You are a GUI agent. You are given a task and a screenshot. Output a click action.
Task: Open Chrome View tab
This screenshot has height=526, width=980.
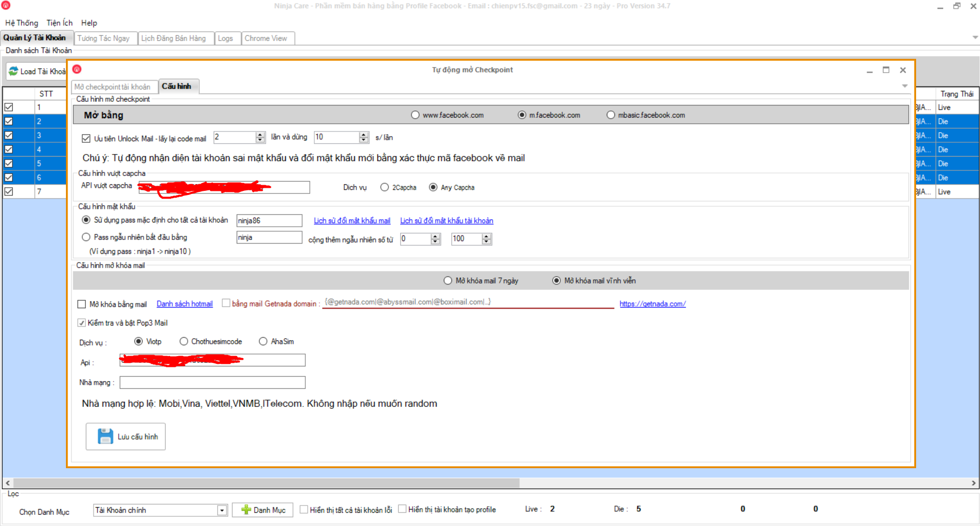click(x=268, y=38)
